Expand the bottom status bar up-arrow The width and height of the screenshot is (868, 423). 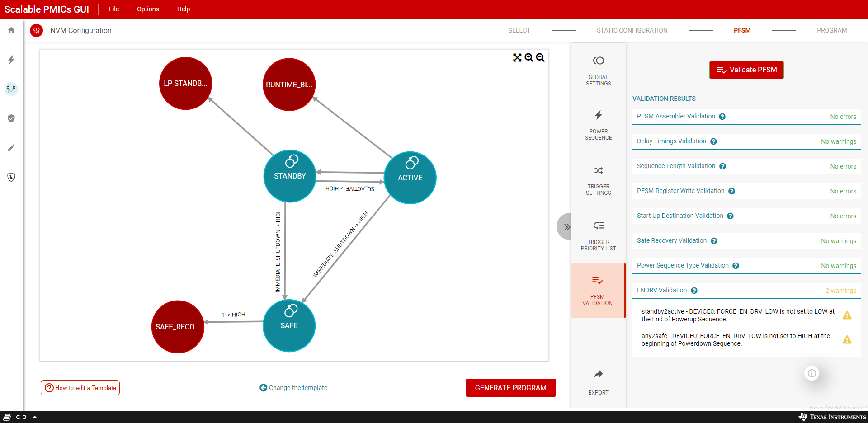(35, 417)
